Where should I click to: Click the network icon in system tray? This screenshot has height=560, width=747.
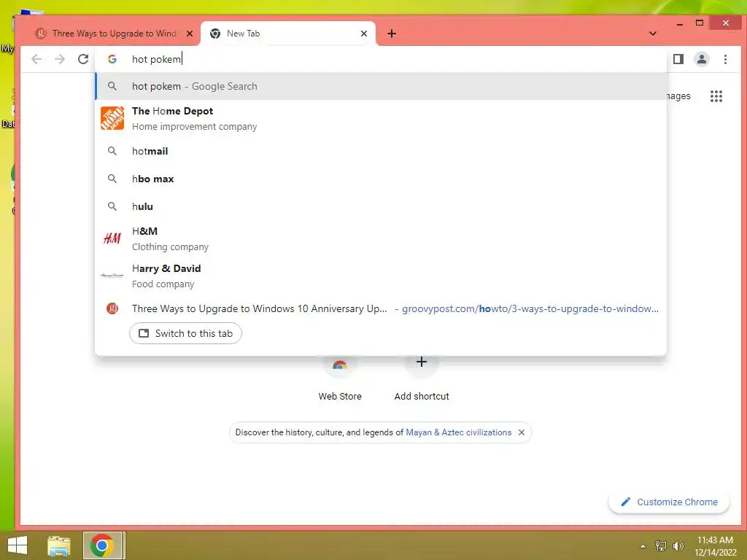tap(661, 546)
